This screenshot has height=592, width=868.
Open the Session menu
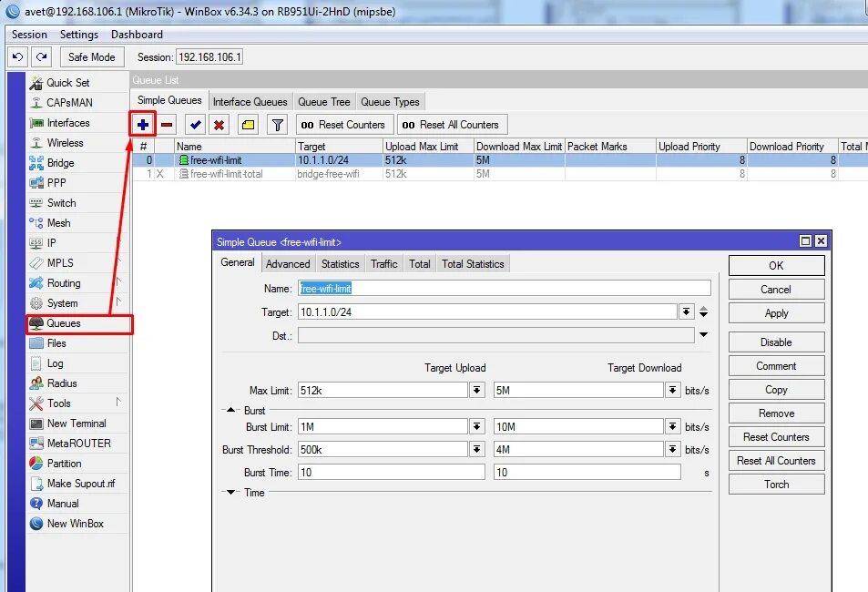click(x=29, y=35)
